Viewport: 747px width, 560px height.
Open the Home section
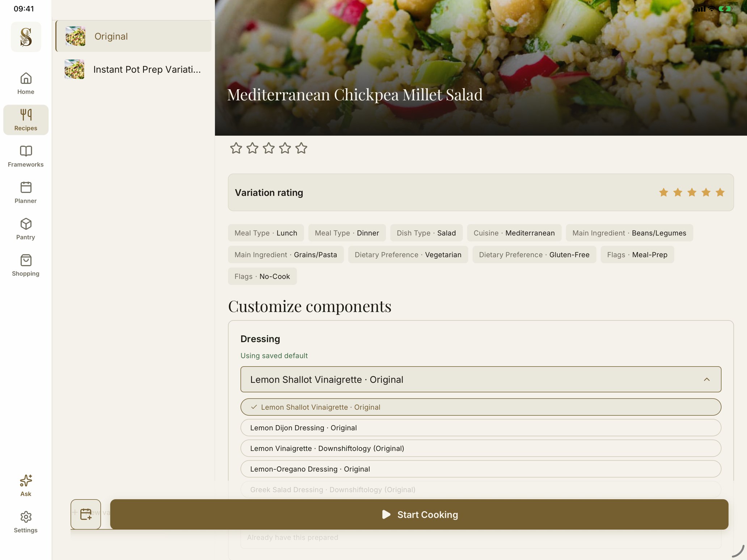pyautogui.click(x=26, y=84)
